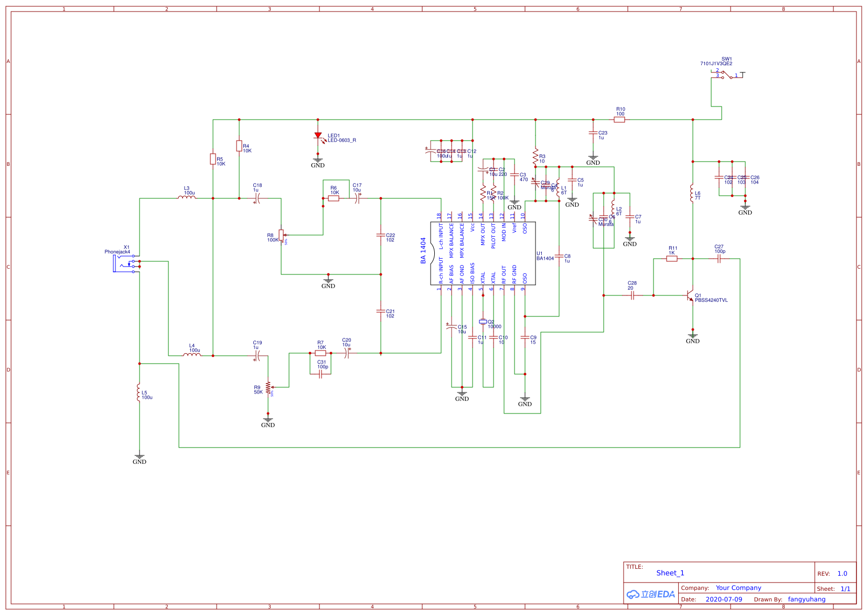Select resistor R7 10K

(320, 353)
